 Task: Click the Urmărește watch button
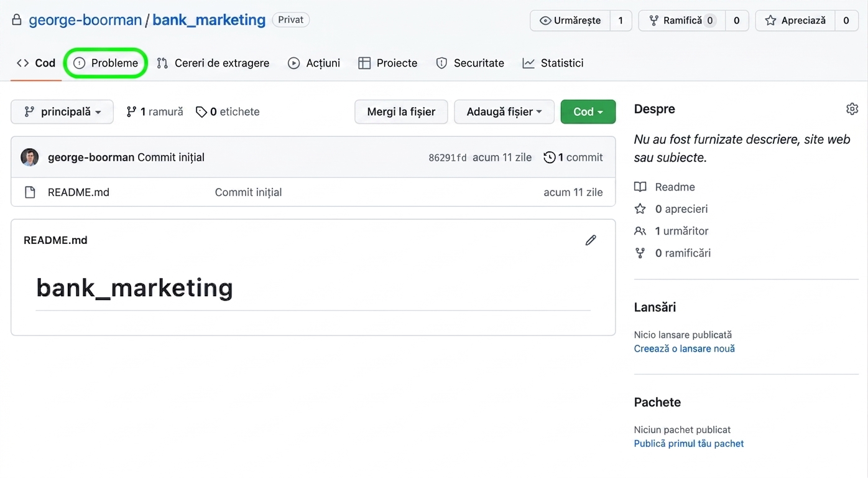[570, 21]
